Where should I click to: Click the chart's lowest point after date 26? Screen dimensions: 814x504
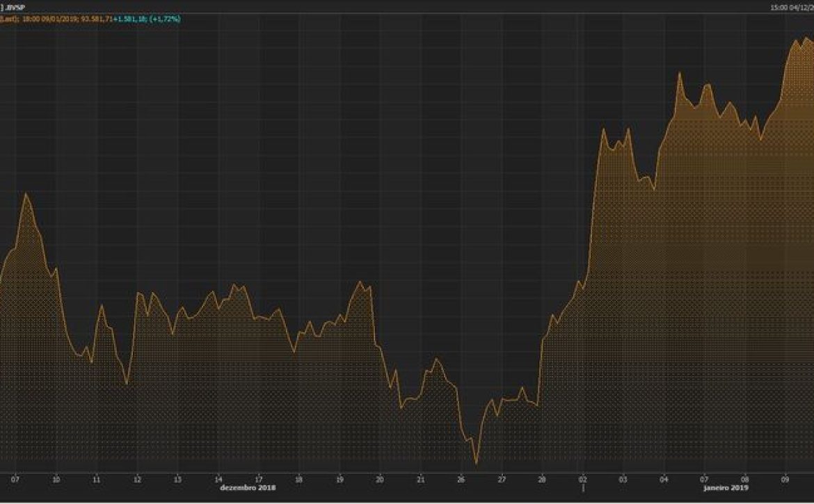pyautogui.click(x=477, y=463)
